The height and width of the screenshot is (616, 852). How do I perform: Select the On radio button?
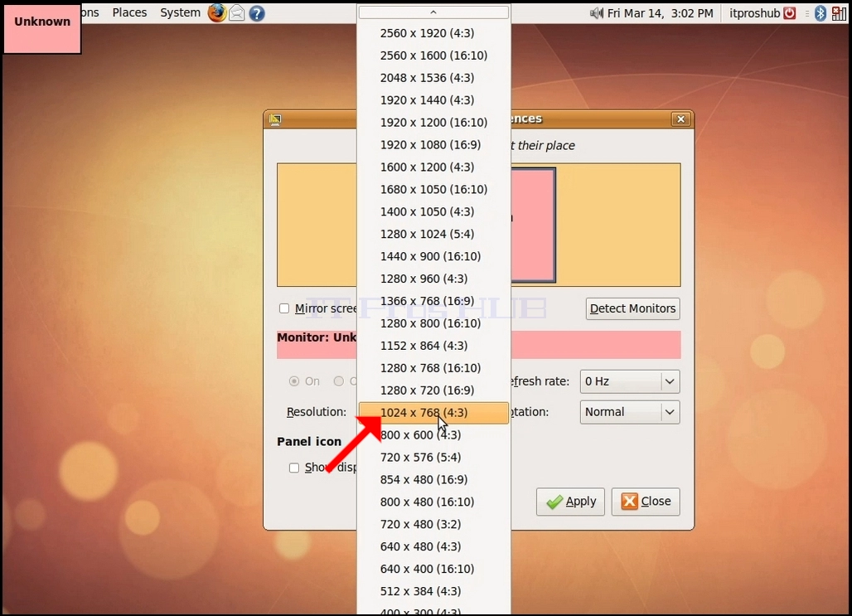294,381
